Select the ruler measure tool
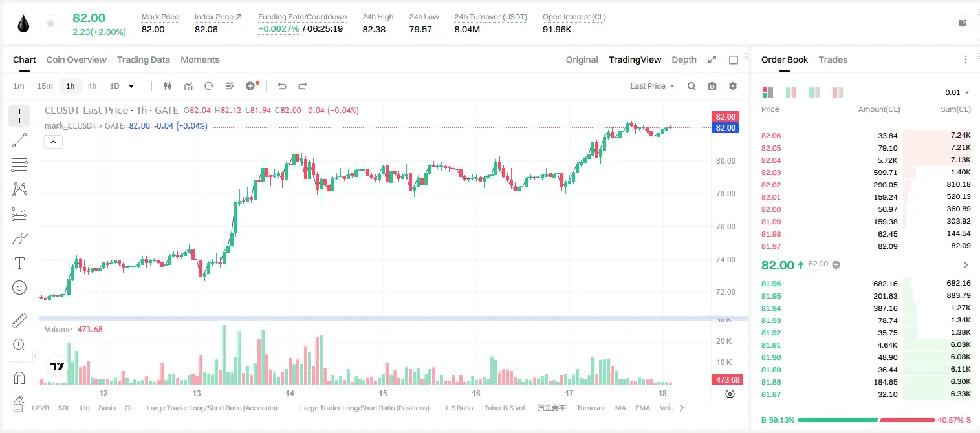 click(x=19, y=321)
